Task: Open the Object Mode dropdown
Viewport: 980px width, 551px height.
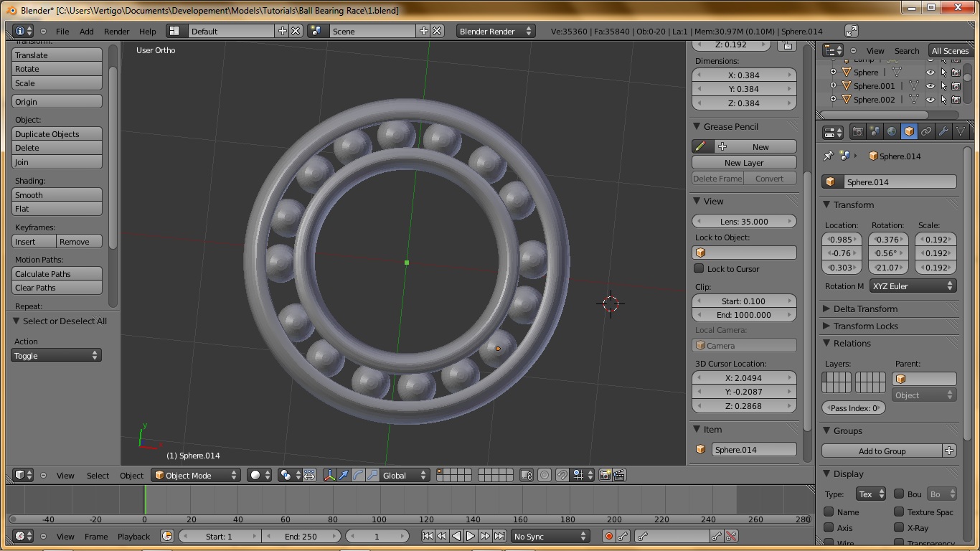Action: [x=195, y=475]
